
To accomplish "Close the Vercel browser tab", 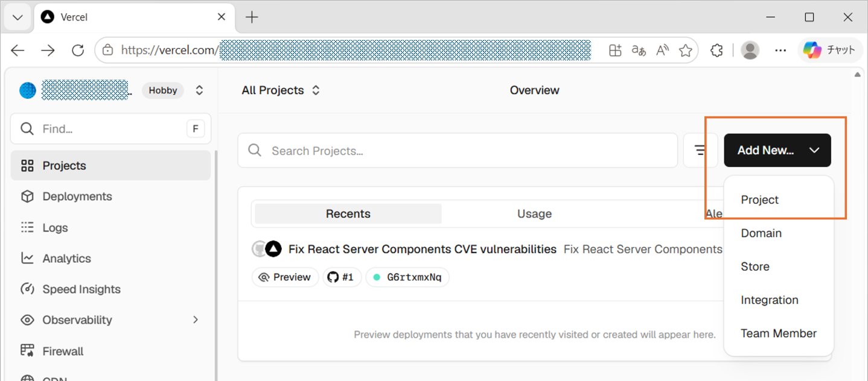I will 222,17.
